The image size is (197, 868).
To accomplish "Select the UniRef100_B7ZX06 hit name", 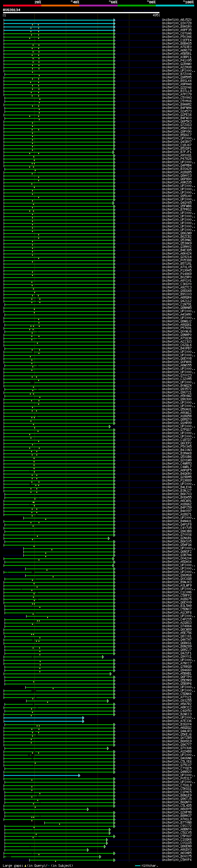I will point(177,74).
